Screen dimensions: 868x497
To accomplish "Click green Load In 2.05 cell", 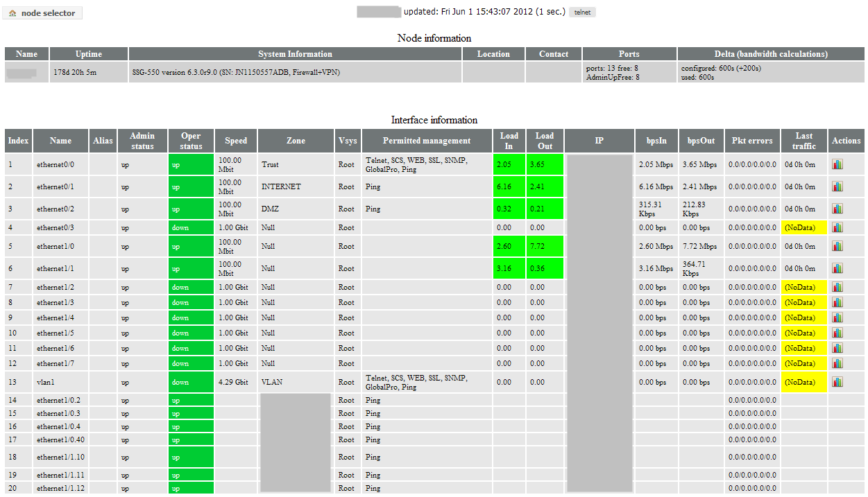I will (x=509, y=164).
